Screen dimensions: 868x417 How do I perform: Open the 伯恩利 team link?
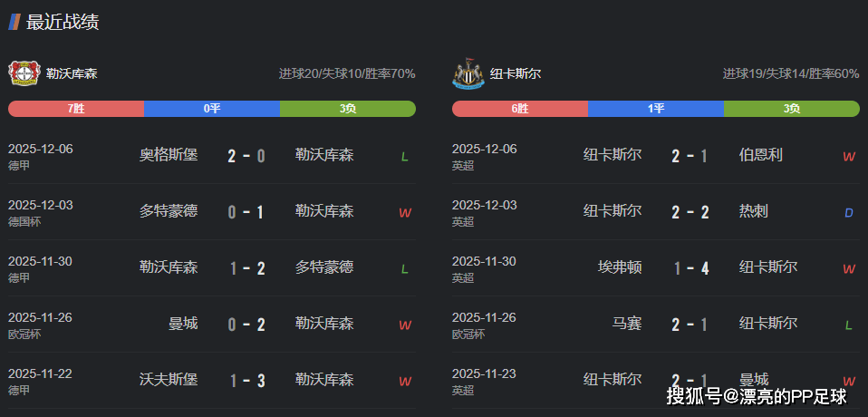(x=761, y=155)
